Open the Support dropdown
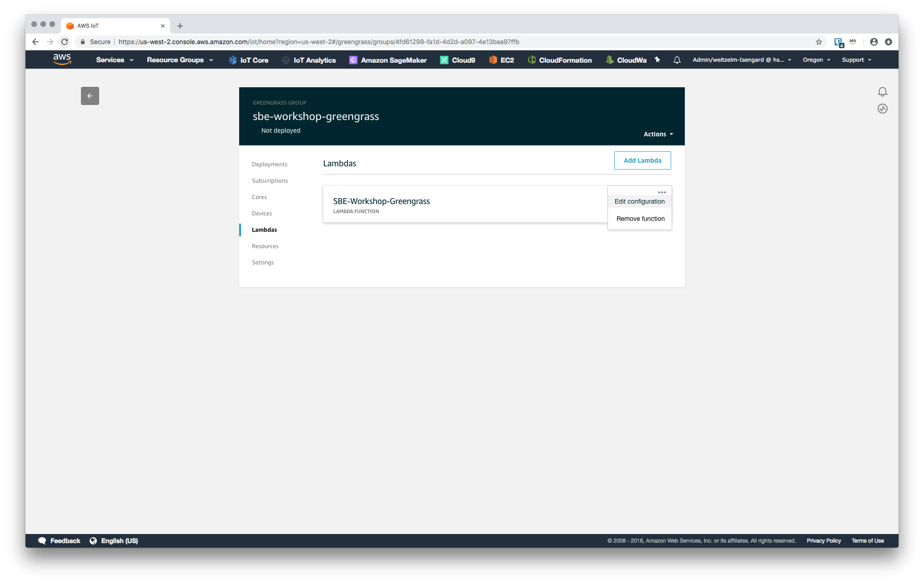This screenshot has width=924, height=584. point(856,60)
